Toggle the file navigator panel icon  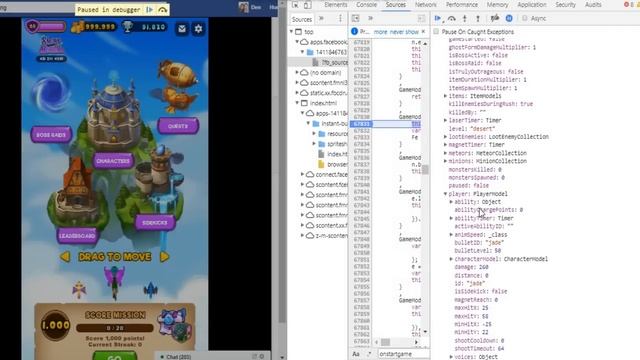tap(356, 18)
